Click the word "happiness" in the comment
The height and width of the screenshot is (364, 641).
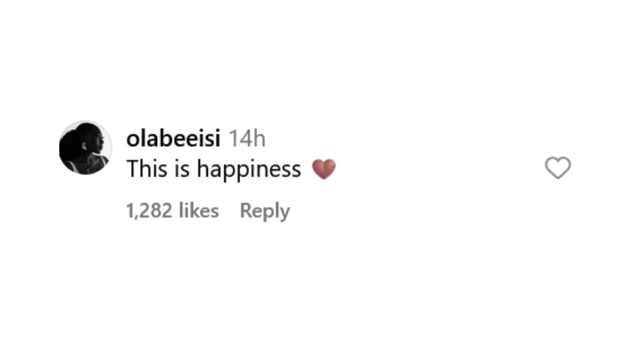pos(249,169)
